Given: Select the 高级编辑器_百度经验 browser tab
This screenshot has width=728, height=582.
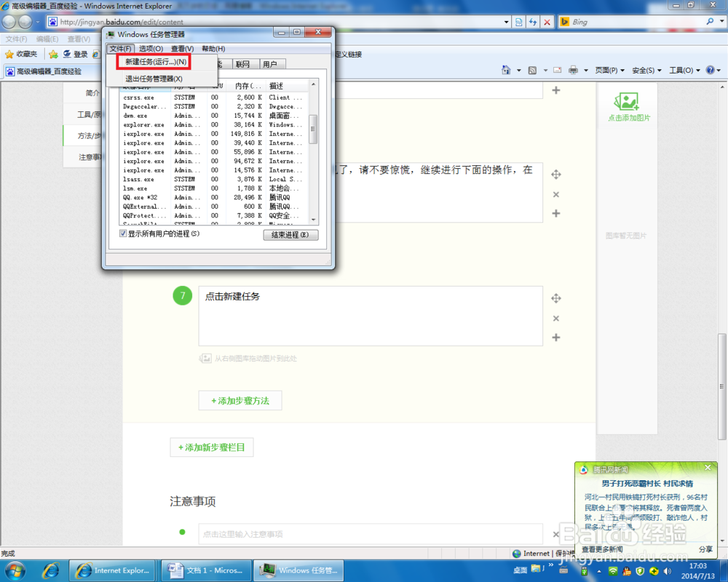Looking at the screenshot, I should (48, 71).
